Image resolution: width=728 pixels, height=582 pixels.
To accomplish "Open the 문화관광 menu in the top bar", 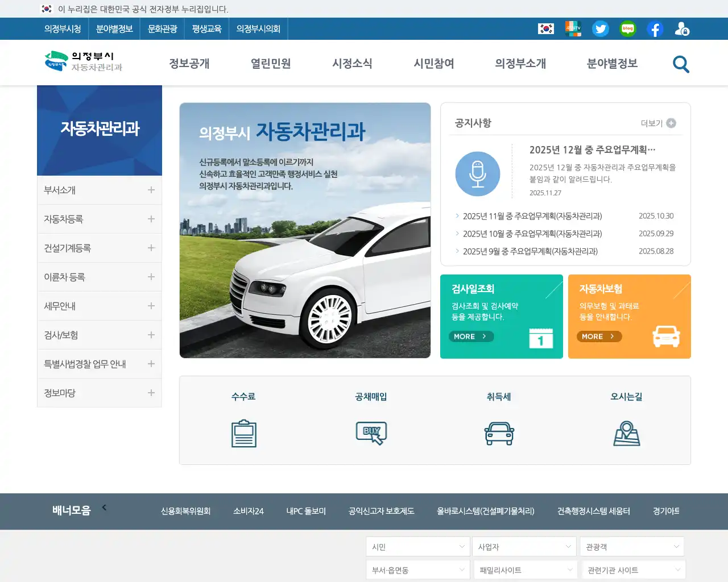I will point(162,28).
